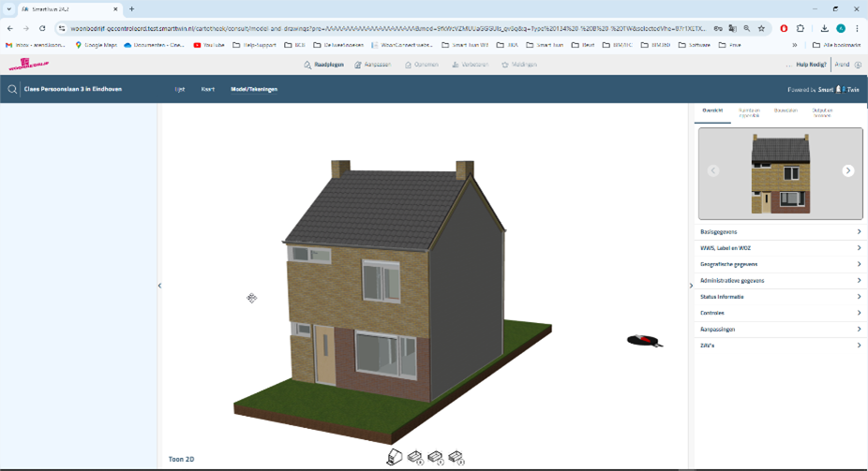Image resolution: width=868 pixels, height=471 pixels.
Task: Click the Aanpassen mode button
Action: (372, 65)
